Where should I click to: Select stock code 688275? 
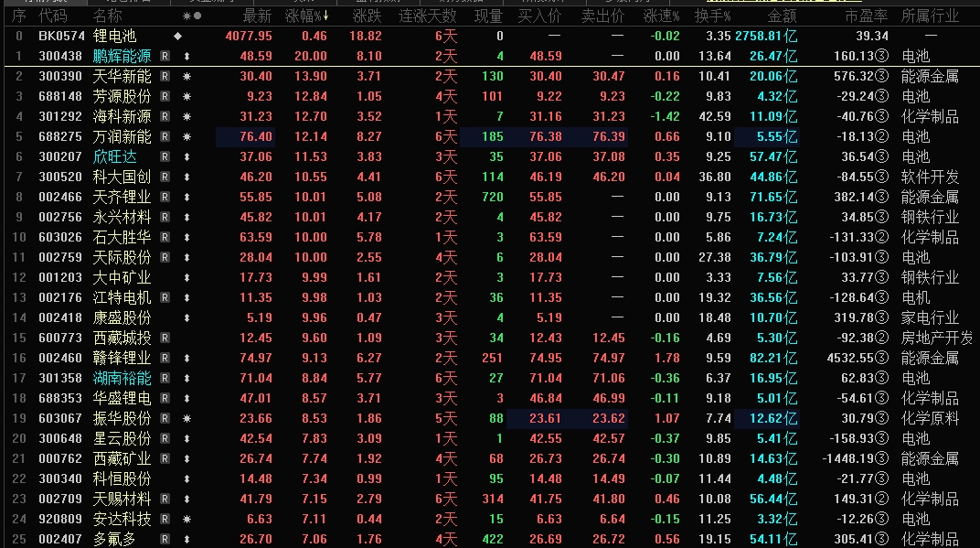(x=60, y=137)
